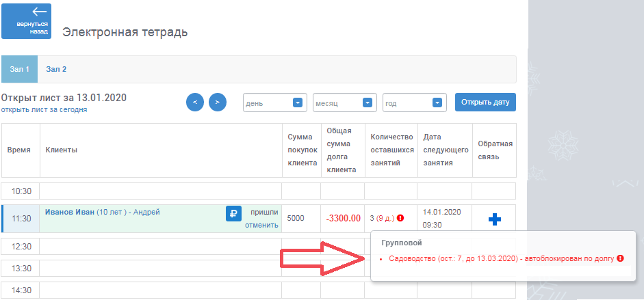Switch to the Зал 2 tab
Screen dimensions: 644x300
click(56, 69)
